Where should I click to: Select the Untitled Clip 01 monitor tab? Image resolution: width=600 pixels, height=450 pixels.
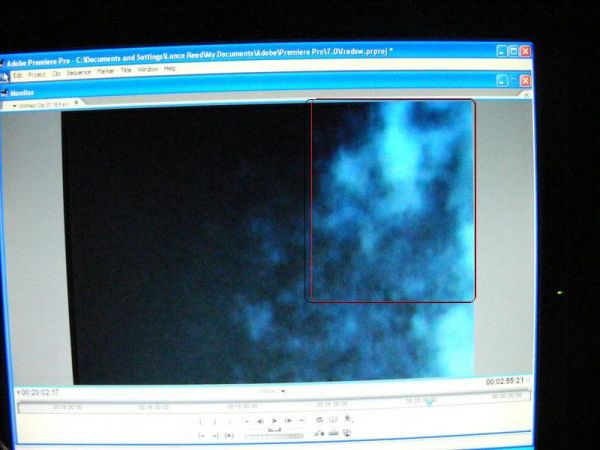[40, 104]
